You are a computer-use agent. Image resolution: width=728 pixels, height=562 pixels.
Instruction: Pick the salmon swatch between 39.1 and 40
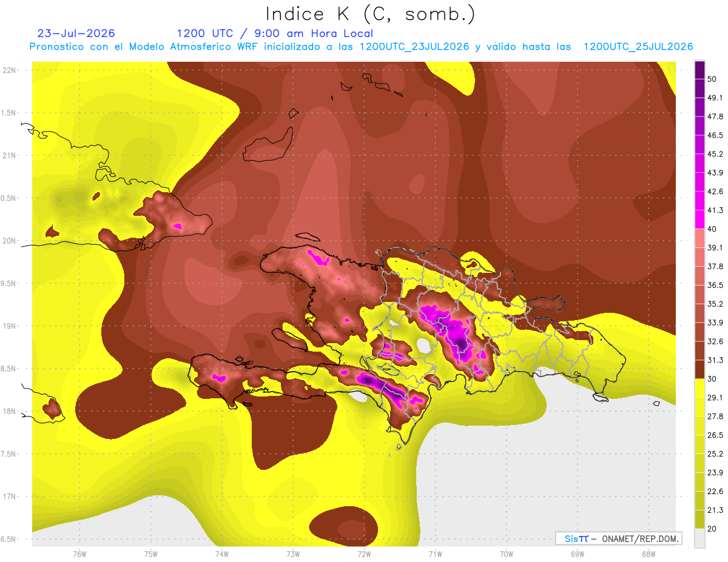699,238
